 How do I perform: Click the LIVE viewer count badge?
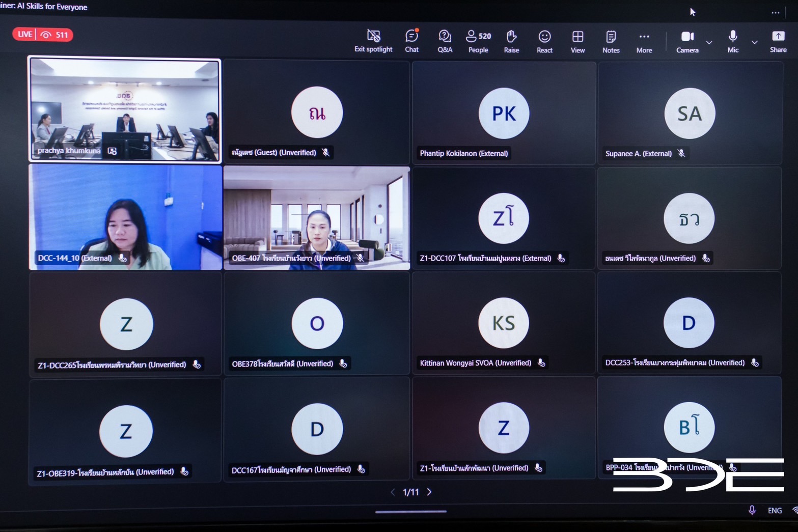click(x=43, y=35)
